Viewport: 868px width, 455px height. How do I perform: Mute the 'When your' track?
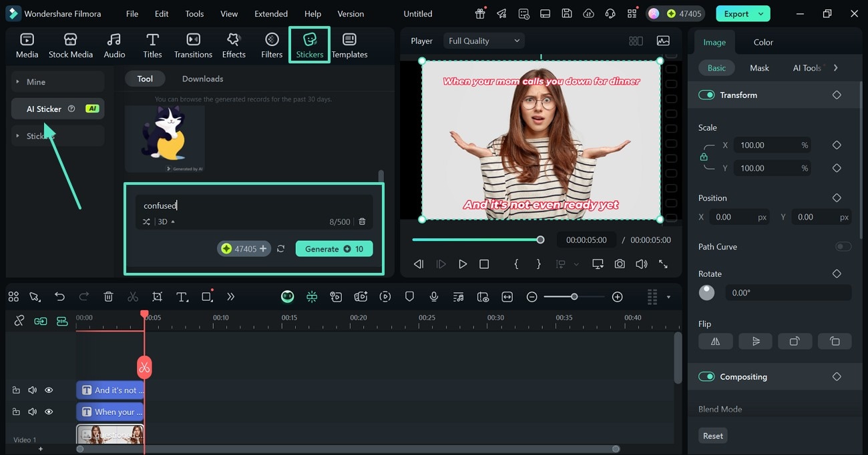[32, 412]
